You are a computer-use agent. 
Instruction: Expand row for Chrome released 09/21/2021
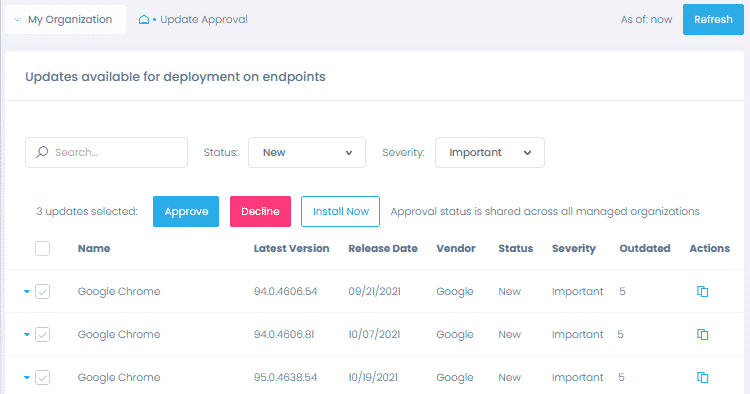(x=27, y=291)
